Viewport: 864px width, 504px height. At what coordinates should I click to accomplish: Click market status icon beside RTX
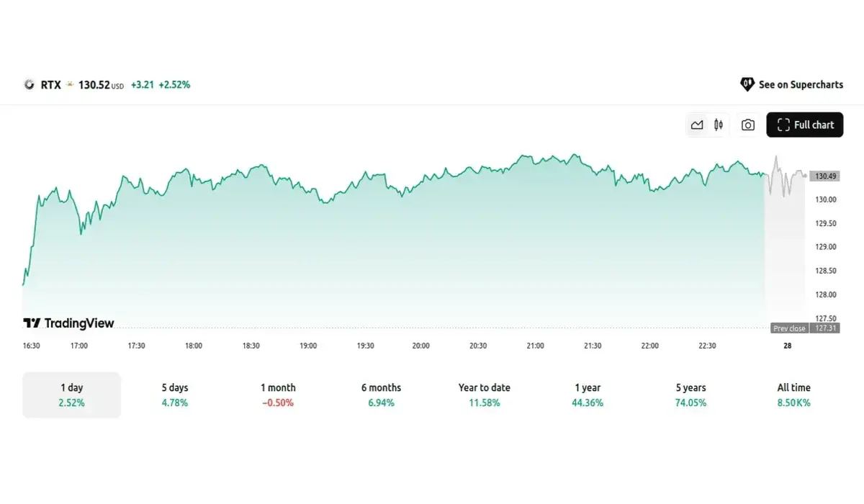[70, 85]
